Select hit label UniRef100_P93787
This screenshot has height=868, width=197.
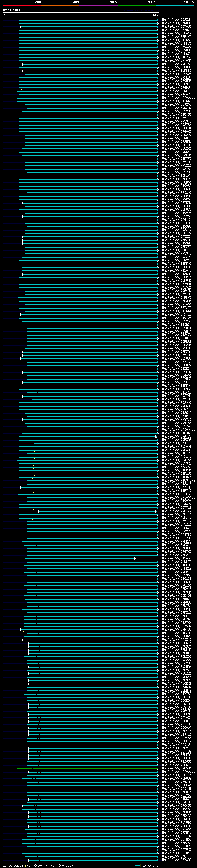pos(177,535)
